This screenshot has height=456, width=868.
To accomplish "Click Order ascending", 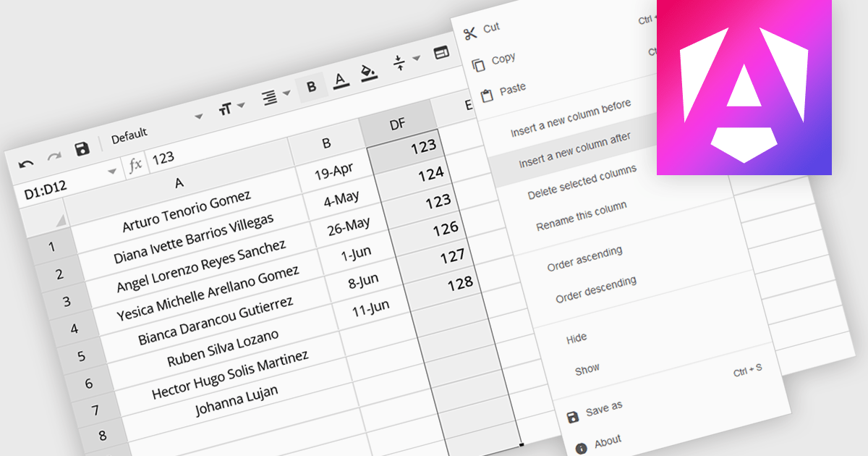I will point(583,253).
